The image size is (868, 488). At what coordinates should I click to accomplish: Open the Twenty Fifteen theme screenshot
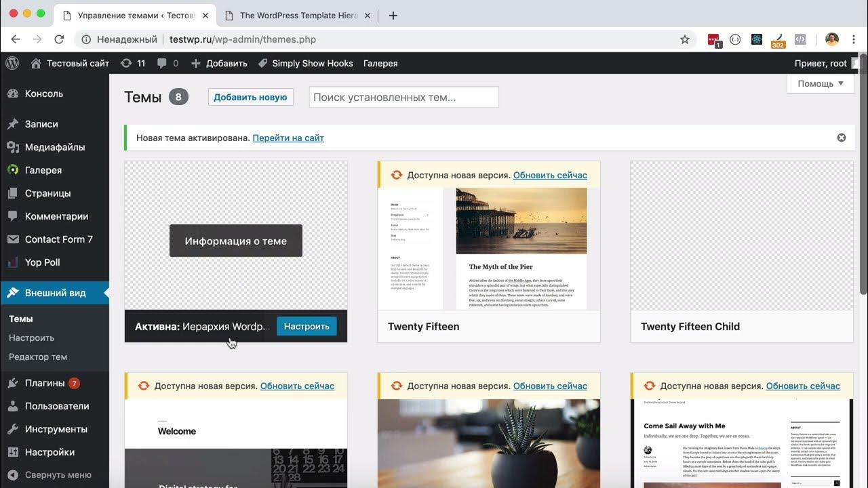489,249
